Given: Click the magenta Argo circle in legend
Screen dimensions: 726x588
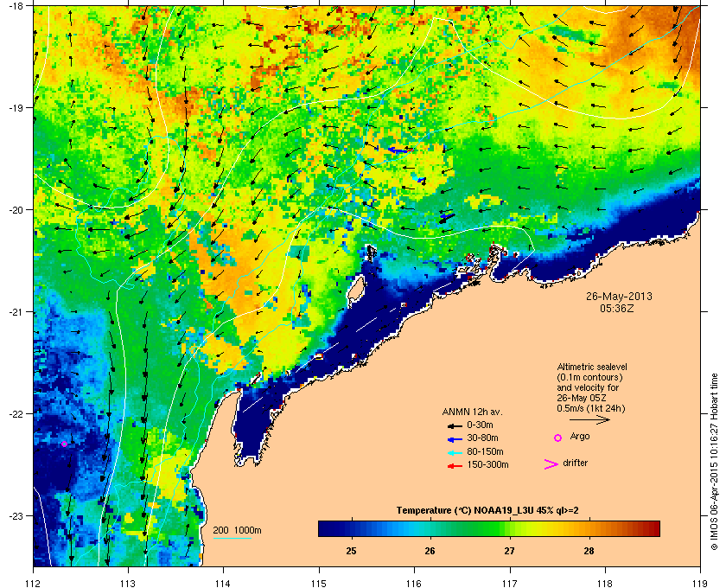Looking at the screenshot, I should tap(558, 438).
